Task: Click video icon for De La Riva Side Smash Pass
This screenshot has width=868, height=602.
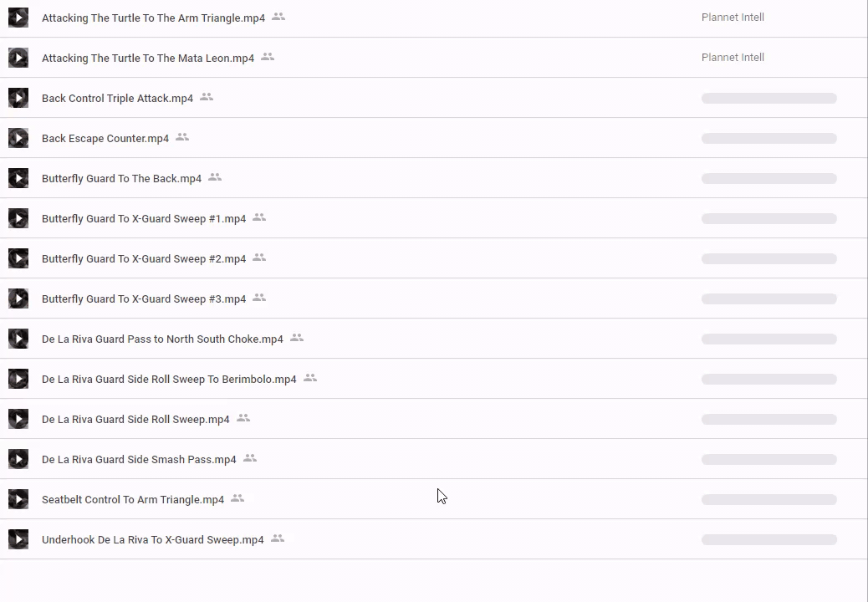Action: coord(18,459)
